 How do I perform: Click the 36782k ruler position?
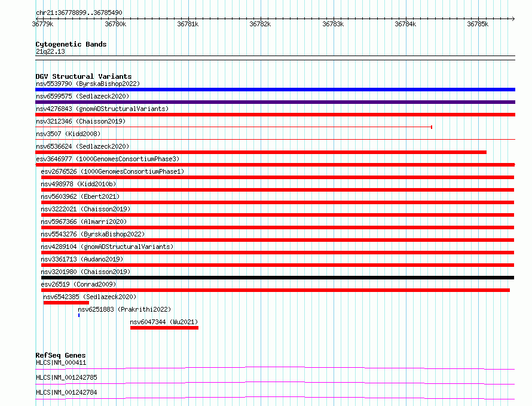pyautogui.click(x=260, y=24)
